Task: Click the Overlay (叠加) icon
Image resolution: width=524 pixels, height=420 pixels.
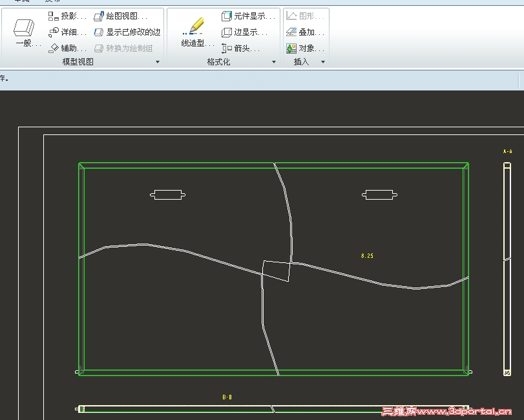Action: click(x=291, y=32)
